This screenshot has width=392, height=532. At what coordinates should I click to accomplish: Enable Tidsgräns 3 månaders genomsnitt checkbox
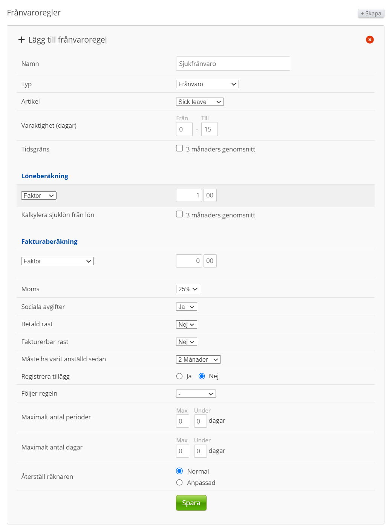179,148
